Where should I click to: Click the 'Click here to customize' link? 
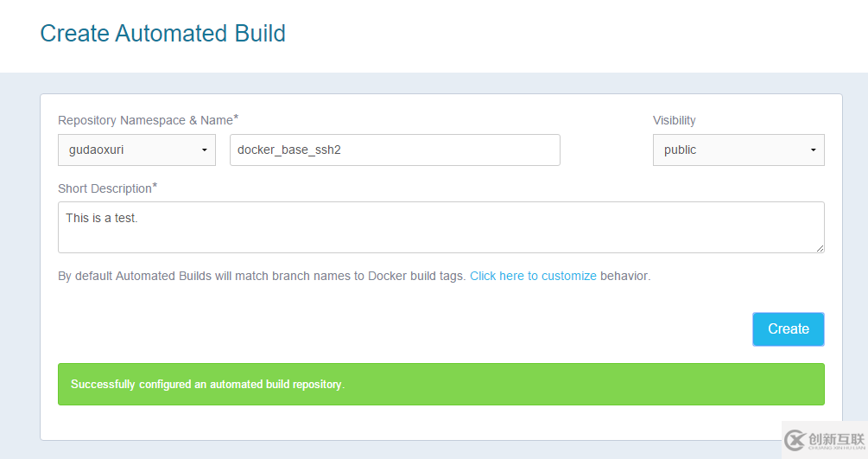(533, 276)
